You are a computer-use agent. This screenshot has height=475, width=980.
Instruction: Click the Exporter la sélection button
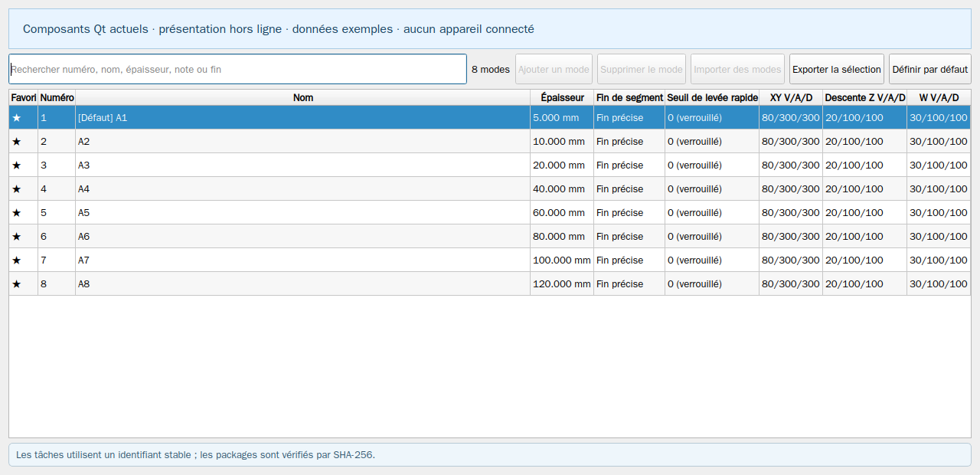click(837, 69)
